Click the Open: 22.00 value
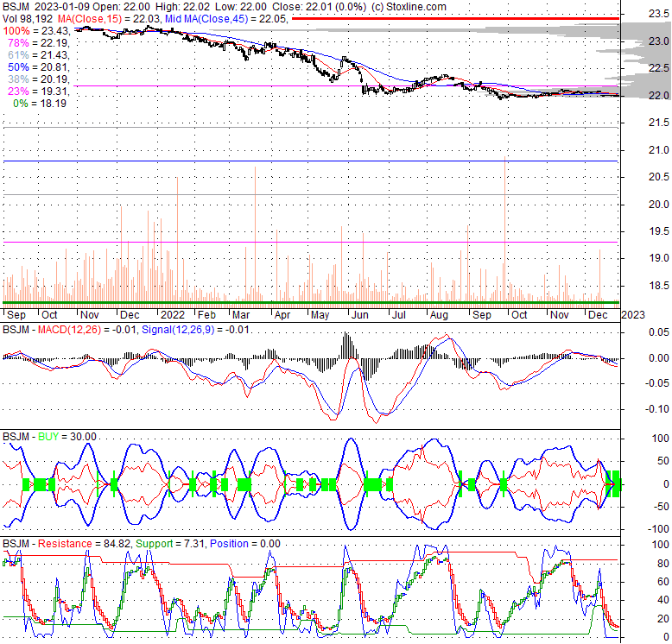The image size is (672, 644). click(x=121, y=7)
